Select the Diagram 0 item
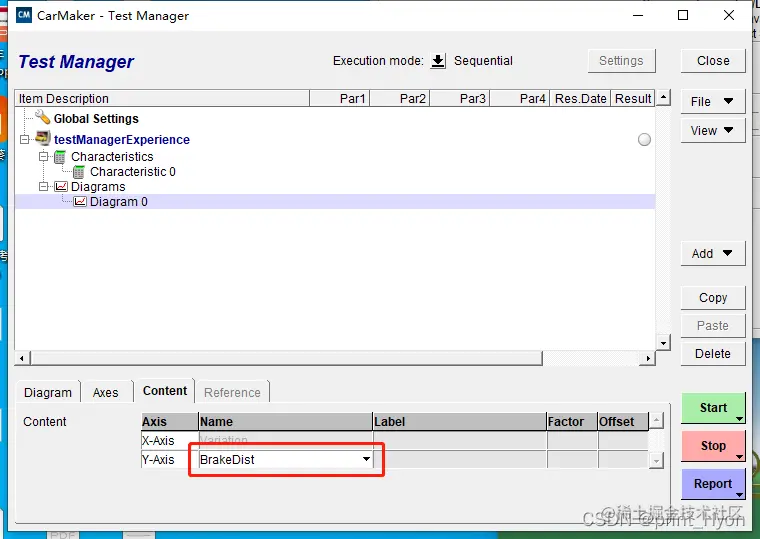This screenshot has width=760, height=539. (119, 202)
